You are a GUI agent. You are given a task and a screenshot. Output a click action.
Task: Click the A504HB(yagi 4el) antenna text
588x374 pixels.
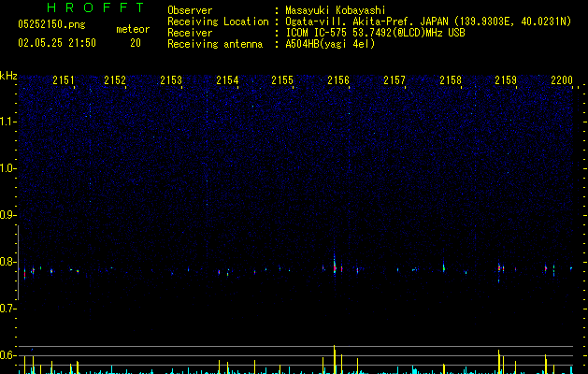[330, 44]
